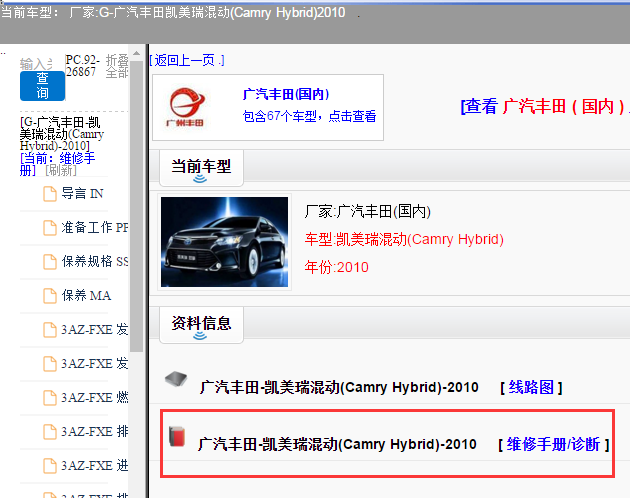630x498 pixels.
Task: Click the 车型:凯美瑞混动(Camry Hybrid) text
Action: pos(404,239)
